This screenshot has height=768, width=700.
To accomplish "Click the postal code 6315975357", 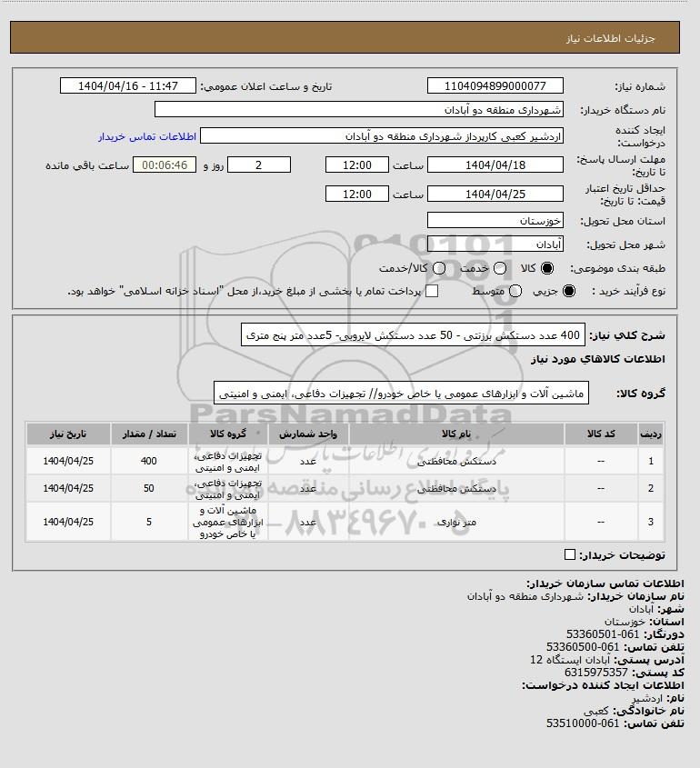I will click(x=596, y=673).
